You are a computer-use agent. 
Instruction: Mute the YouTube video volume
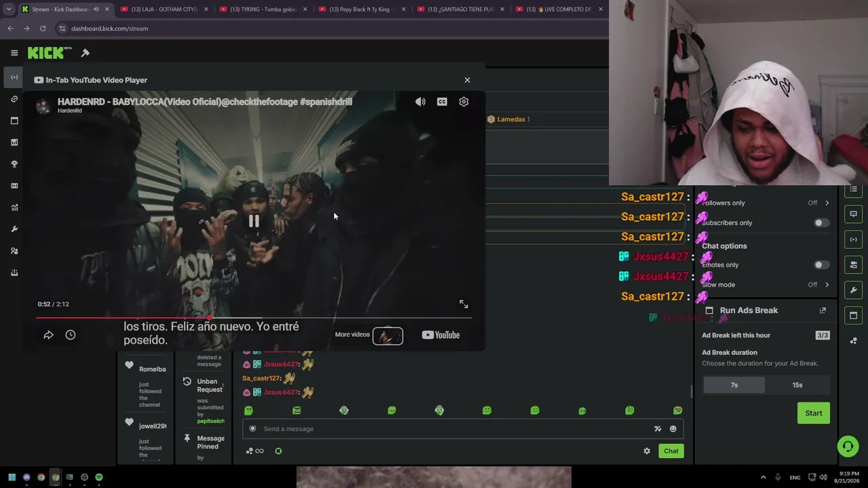click(x=420, y=102)
